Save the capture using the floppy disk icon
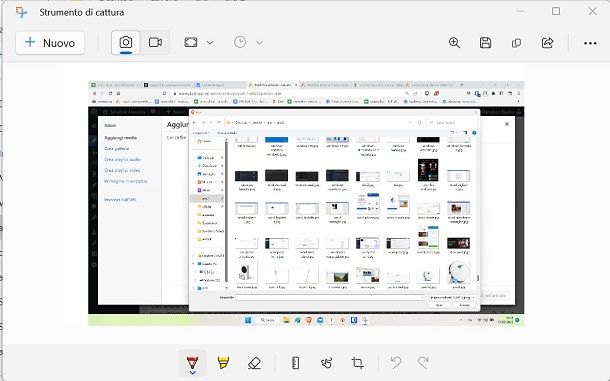 pyautogui.click(x=485, y=42)
